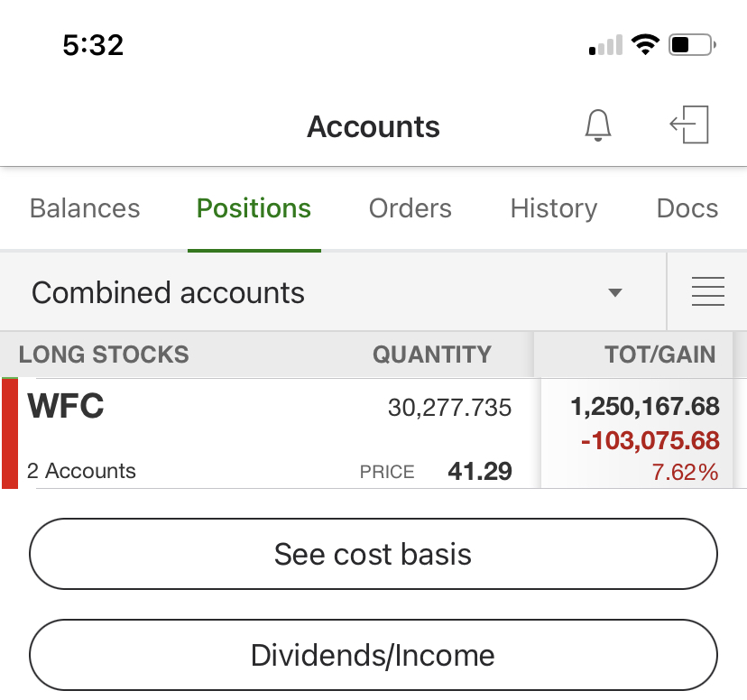Toggle the TOT/GAIN column header
Image resolution: width=747 pixels, height=700 pixels.
click(659, 355)
